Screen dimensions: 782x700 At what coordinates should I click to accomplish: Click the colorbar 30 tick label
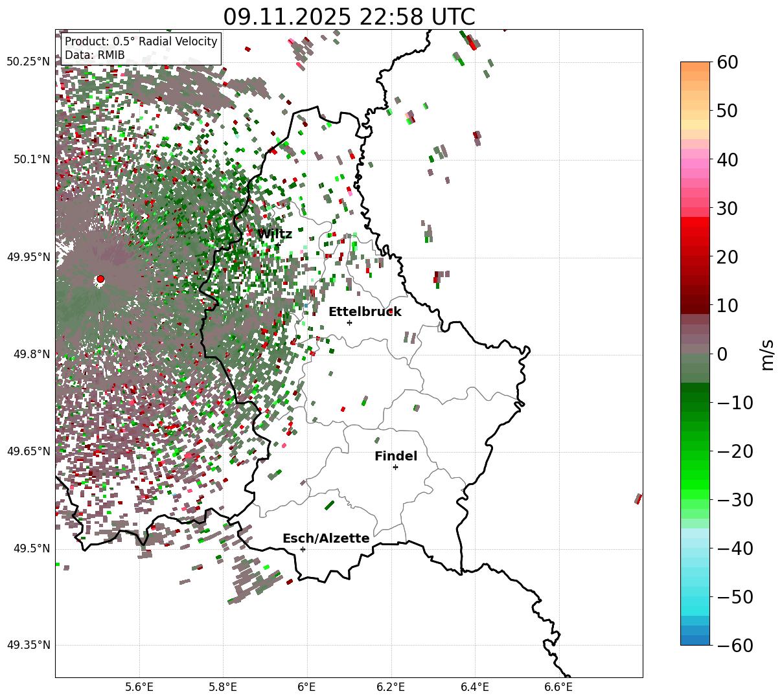pos(726,209)
